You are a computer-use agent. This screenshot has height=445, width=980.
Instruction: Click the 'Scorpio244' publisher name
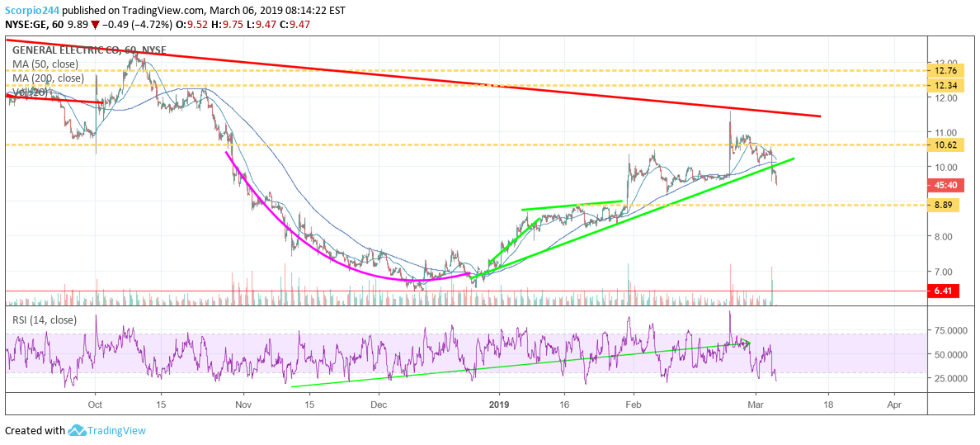[34, 11]
